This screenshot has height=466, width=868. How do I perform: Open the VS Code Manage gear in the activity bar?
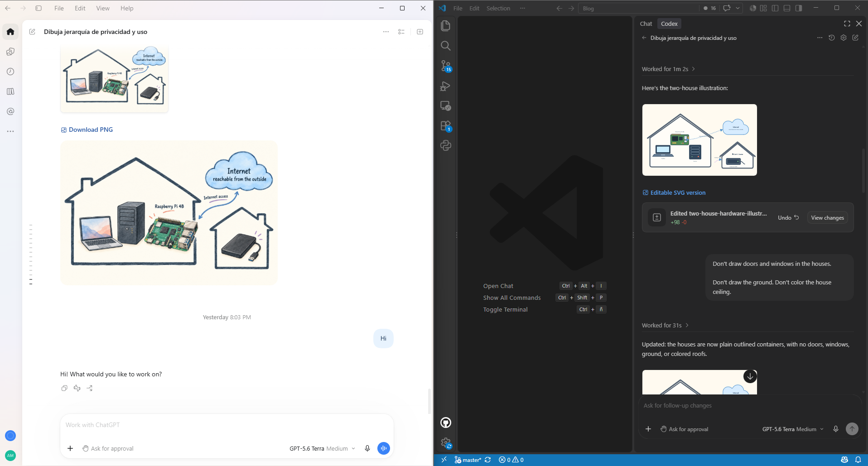[x=446, y=443]
